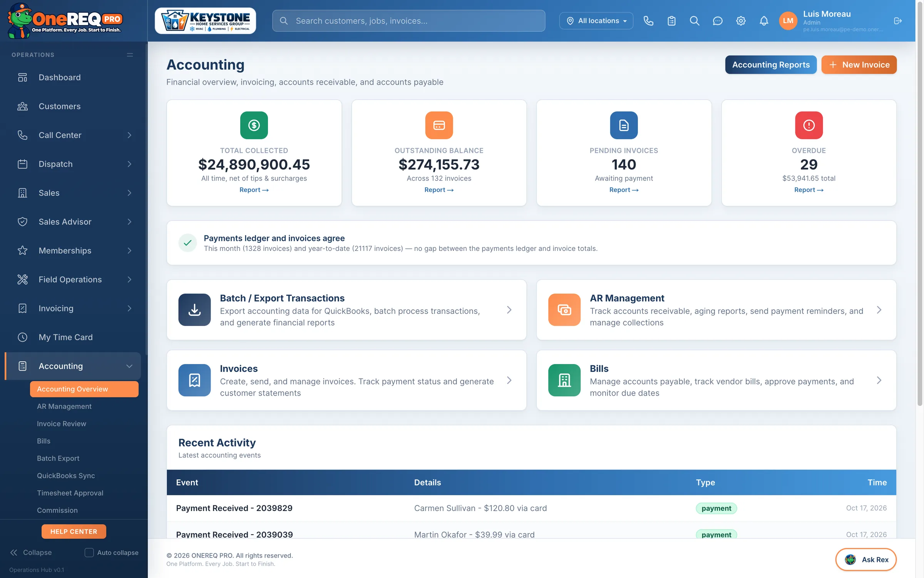This screenshot has height=578, width=924.
Task: Click the Accounting Reports button
Action: [771, 65]
